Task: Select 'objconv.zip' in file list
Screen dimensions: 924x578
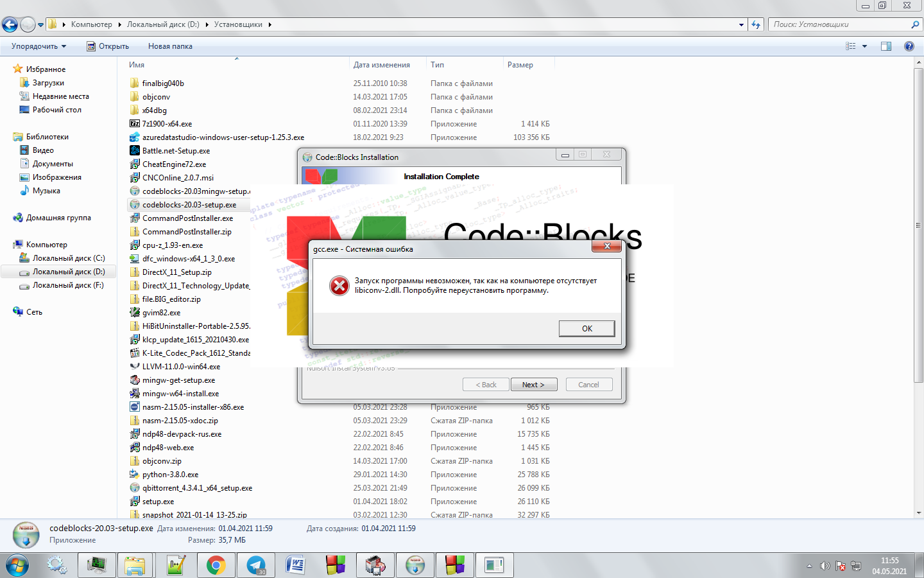Action: 162,461
